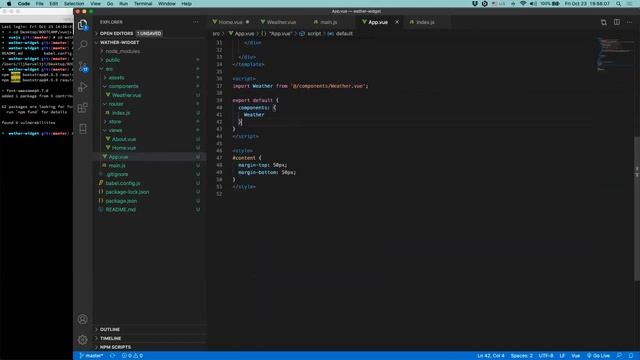Open Weather.vue in the file tree
The height and width of the screenshot is (360, 640).
click(x=127, y=95)
